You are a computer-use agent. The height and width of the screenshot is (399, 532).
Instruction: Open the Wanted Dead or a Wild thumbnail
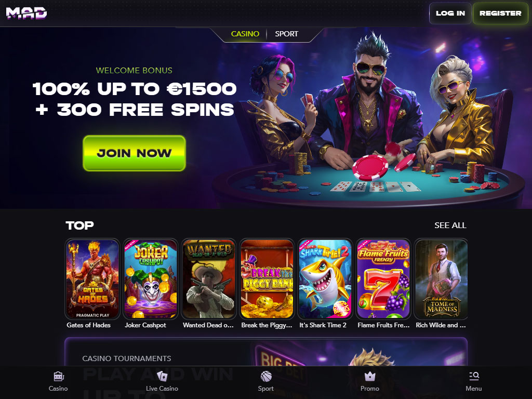point(209,279)
